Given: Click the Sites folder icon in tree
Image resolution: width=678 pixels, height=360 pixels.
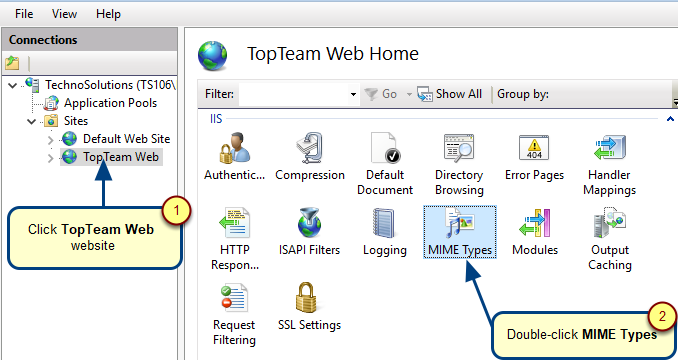Looking at the screenshot, I should click(51, 121).
